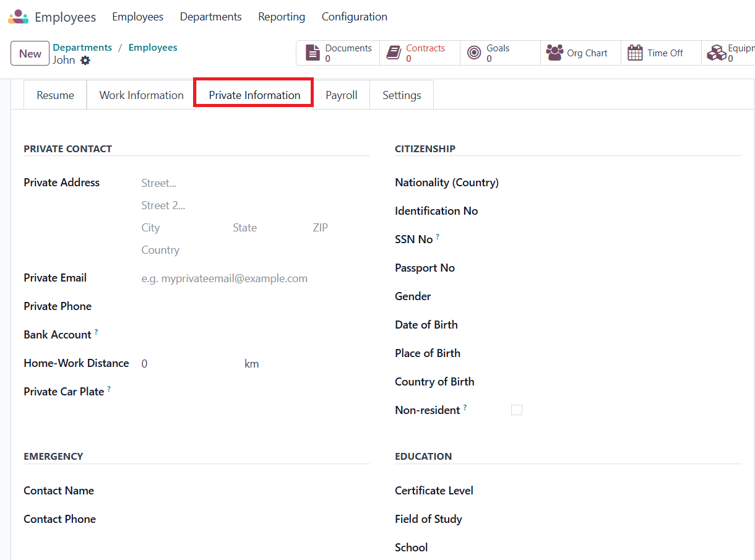Show the SSN No help icon

click(x=438, y=236)
